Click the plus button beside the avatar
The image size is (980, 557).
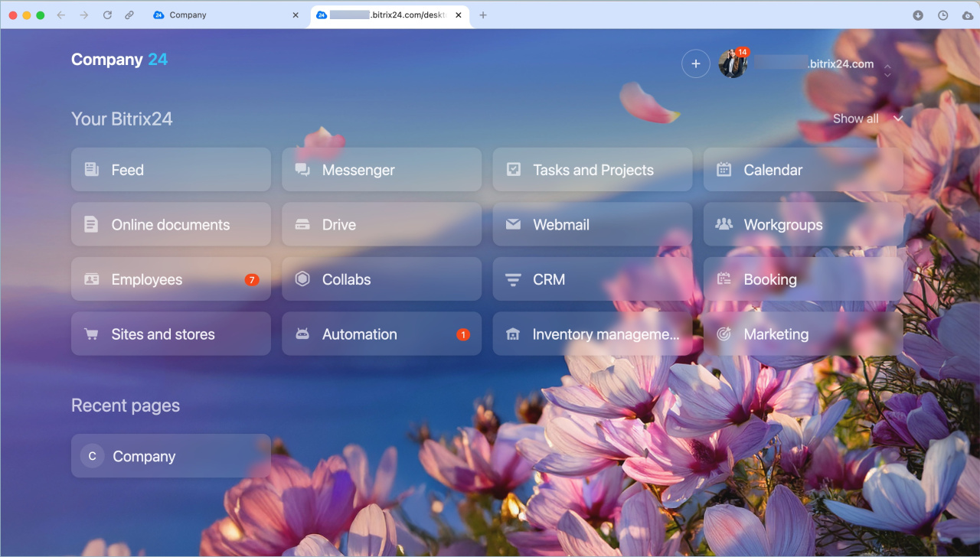pyautogui.click(x=695, y=64)
